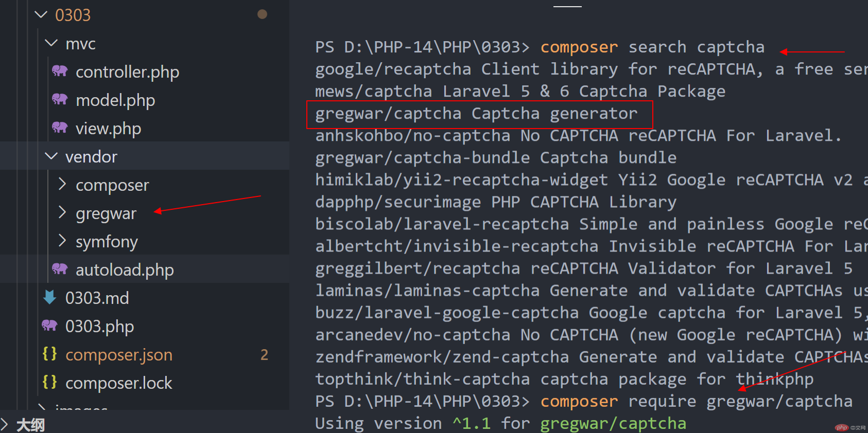Screen dimensions: 868x433
Task: Open 0303.md file
Action: coord(97,298)
